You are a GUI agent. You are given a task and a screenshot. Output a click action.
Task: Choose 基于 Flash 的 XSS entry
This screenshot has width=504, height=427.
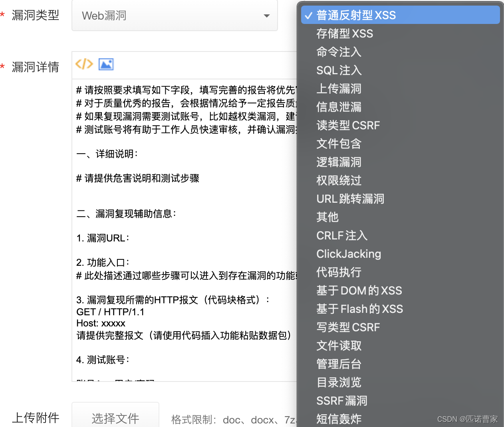(400, 309)
